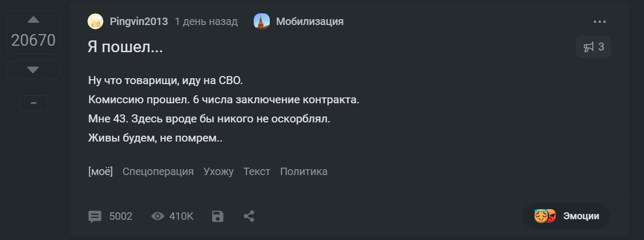This screenshot has height=240, width=644.
Task: Click the megaphone button showing 3
Action: (593, 47)
